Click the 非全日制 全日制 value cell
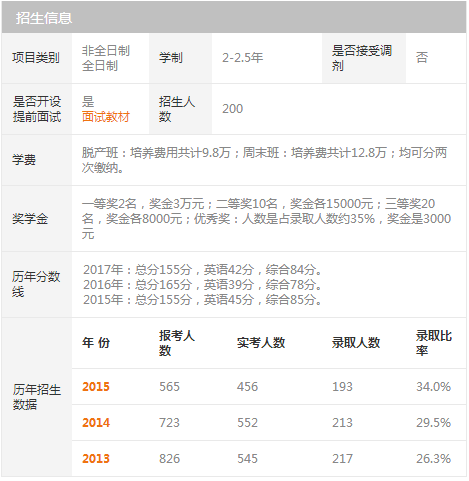Screen dimensions: 469x481 (x=110, y=58)
